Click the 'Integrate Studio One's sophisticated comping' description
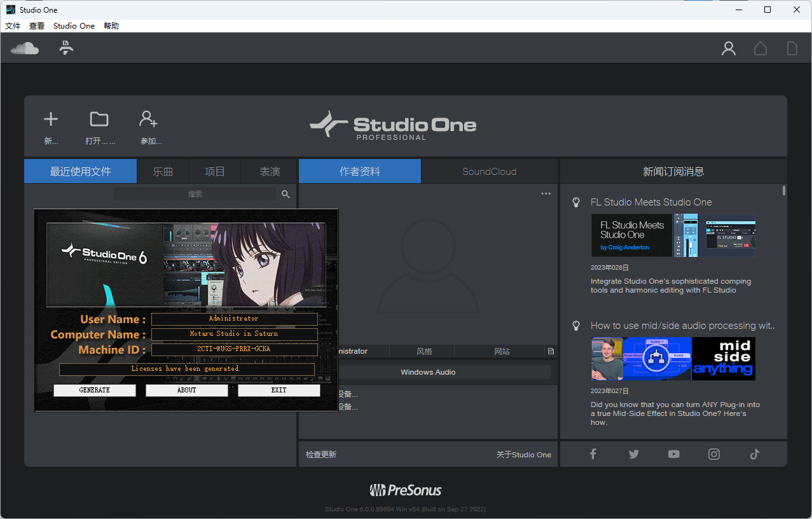This screenshot has width=812, height=519. (x=671, y=286)
